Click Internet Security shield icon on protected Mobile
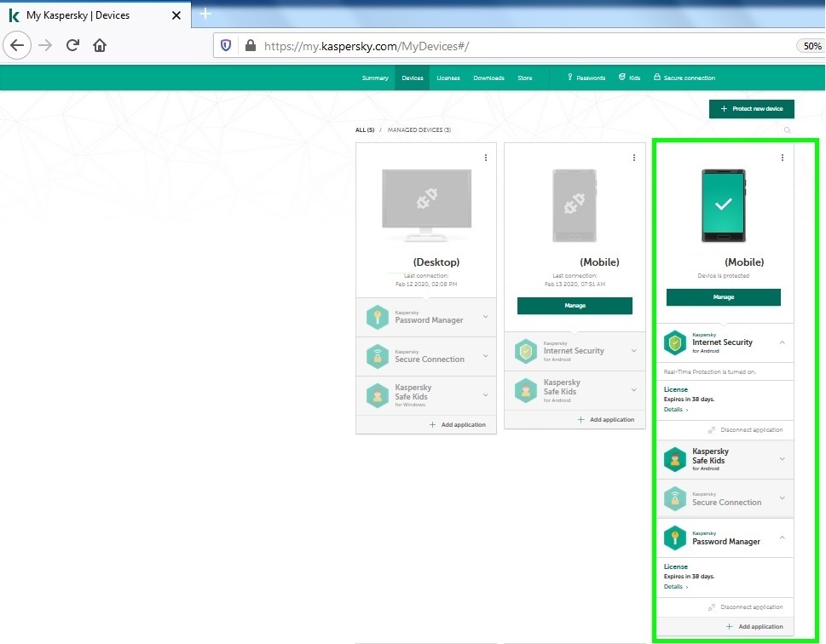826x644 pixels. point(675,342)
